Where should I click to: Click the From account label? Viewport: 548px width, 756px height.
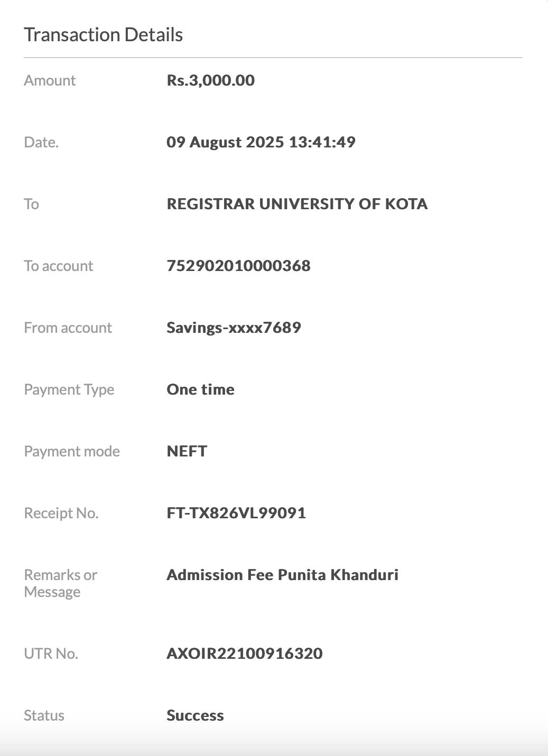pos(68,328)
